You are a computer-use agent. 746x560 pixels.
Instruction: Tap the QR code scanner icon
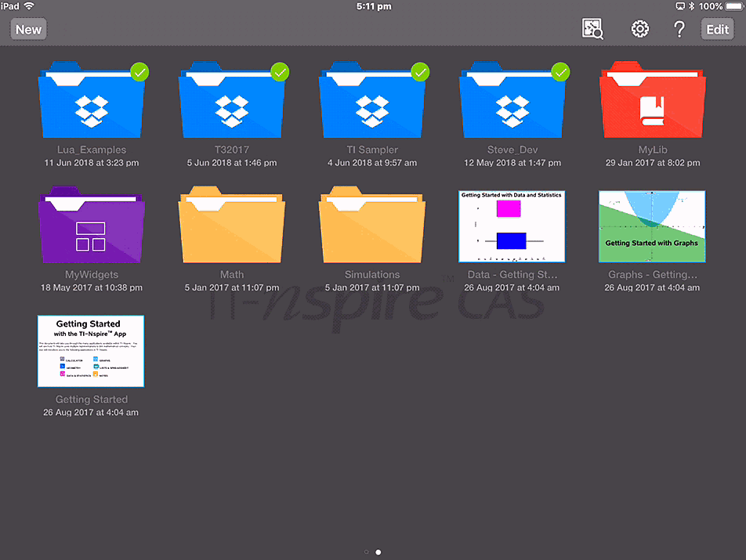coord(593,30)
